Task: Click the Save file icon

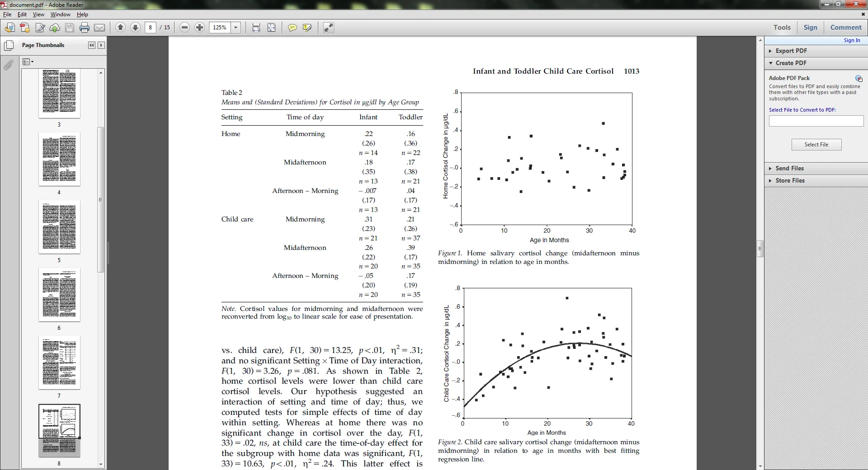Action: tap(70, 28)
